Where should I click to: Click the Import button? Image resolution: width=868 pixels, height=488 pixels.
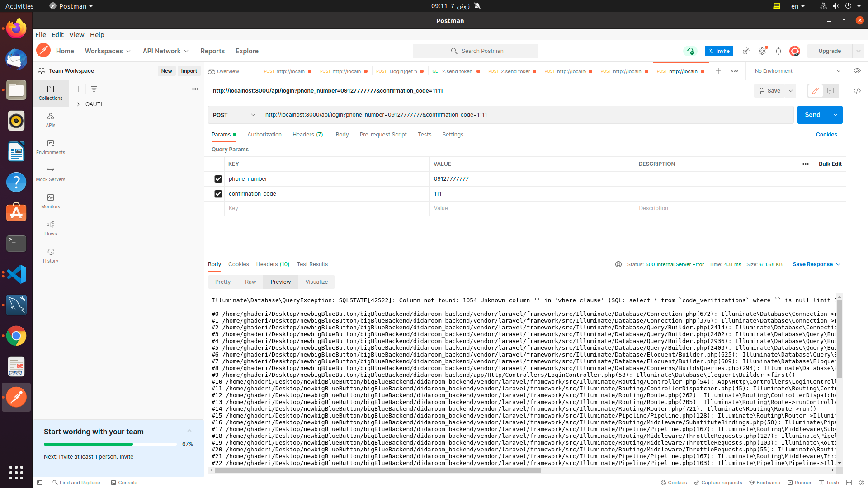coord(189,71)
